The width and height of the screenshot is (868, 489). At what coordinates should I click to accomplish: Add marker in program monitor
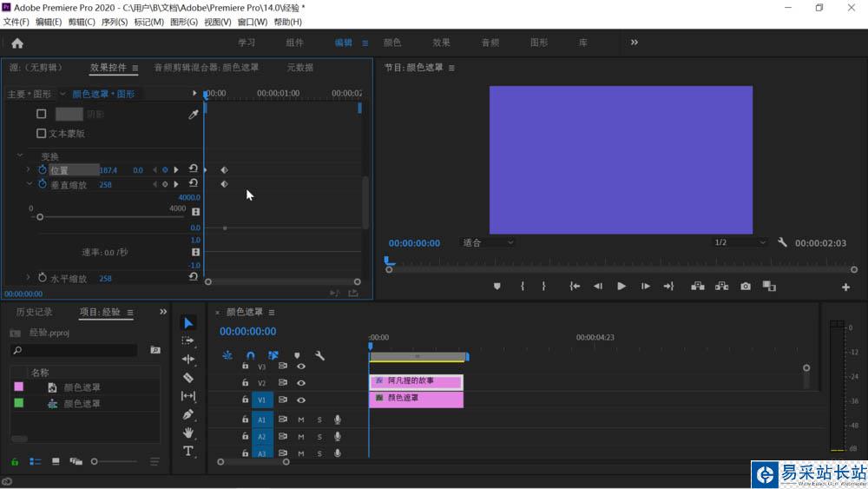coord(497,287)
